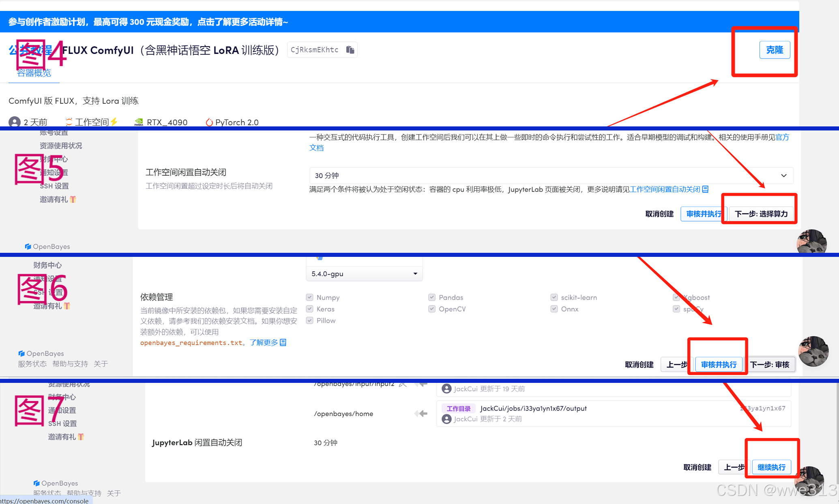
Task: Uncheck the Numpy dependency checkbox
Action: pyautogui.click(x=310, y=297)
